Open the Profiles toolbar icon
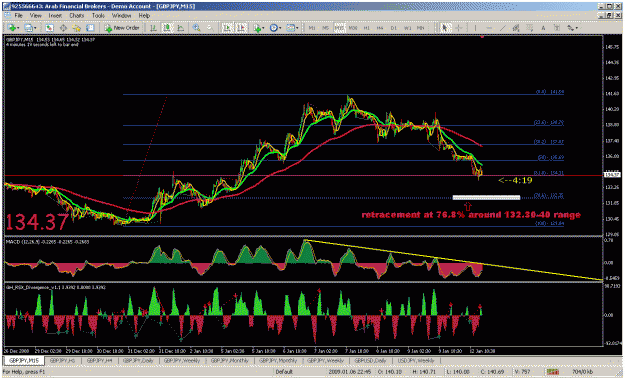The width and height of the screenshot is (625, 378). (x=28, y=28)
